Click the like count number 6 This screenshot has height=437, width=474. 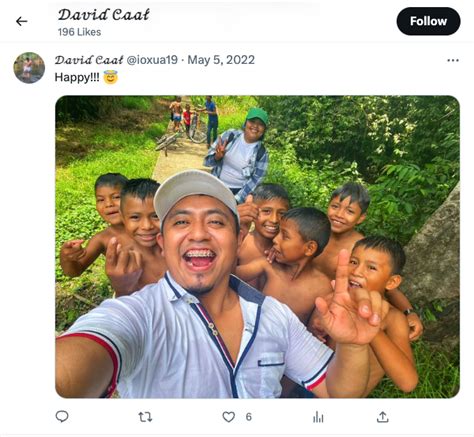click(249, 417)
